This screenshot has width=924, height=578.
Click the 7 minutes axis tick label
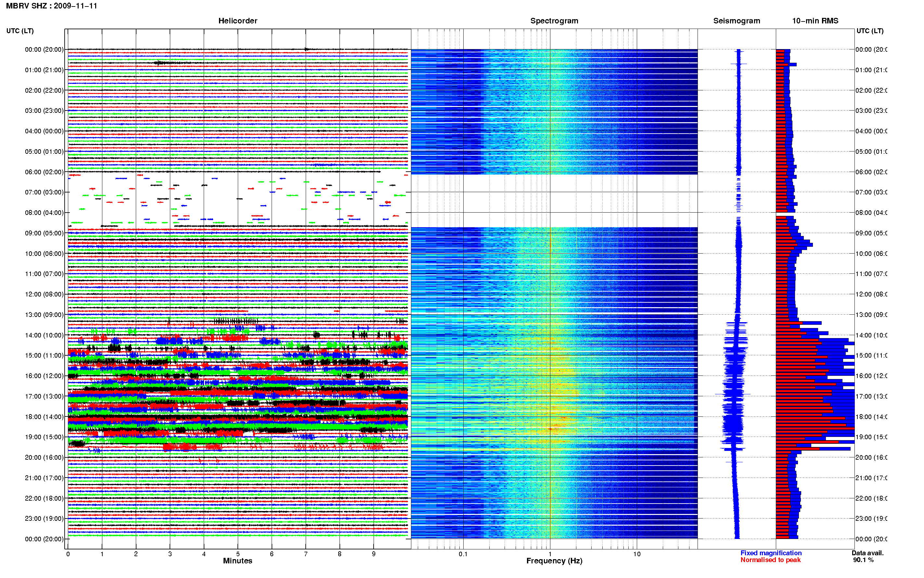tap(306, 554)
